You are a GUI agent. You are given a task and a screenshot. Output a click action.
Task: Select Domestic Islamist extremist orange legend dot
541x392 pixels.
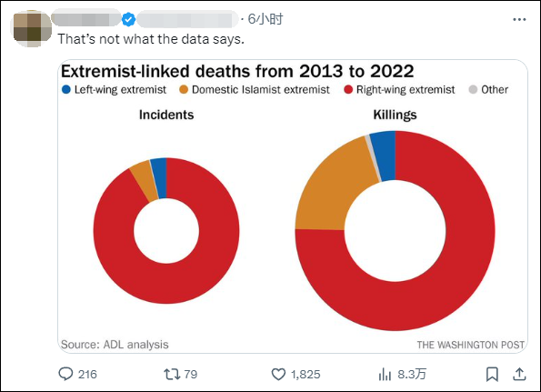184,90
